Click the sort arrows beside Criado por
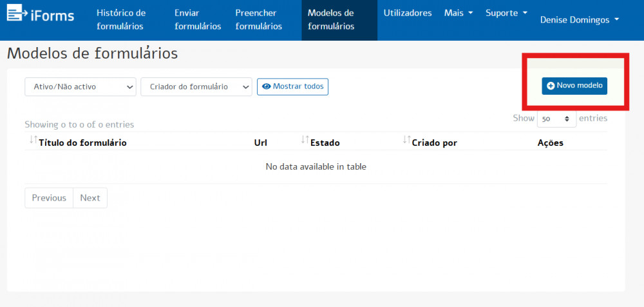The width and height of the screenshot is (644, 307). [x=406, y=140]
